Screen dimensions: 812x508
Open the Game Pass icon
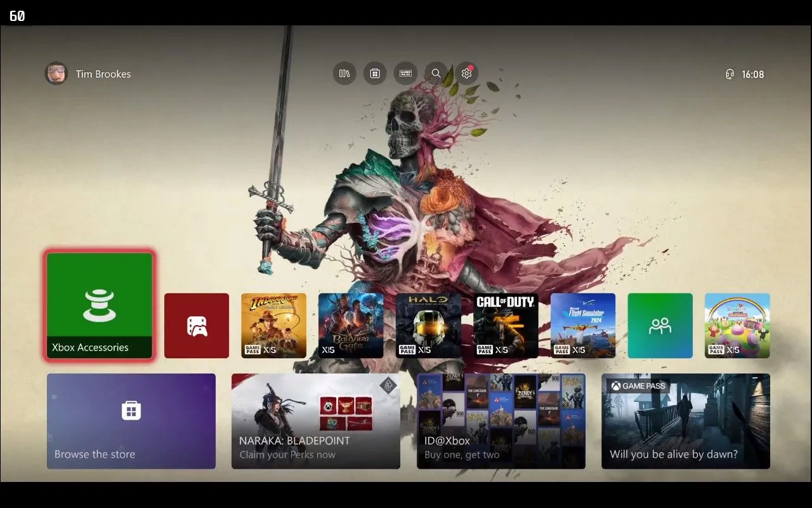coord(405,73)
